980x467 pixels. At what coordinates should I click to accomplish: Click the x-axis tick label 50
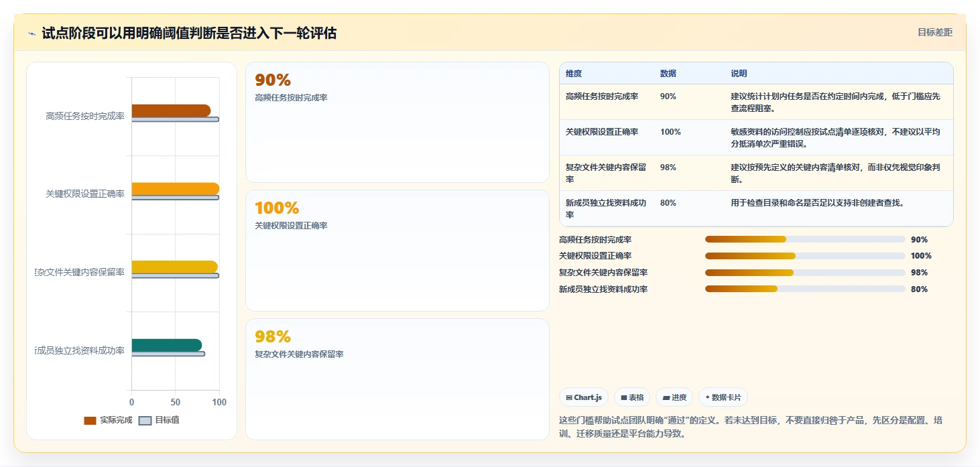[175, 402]
